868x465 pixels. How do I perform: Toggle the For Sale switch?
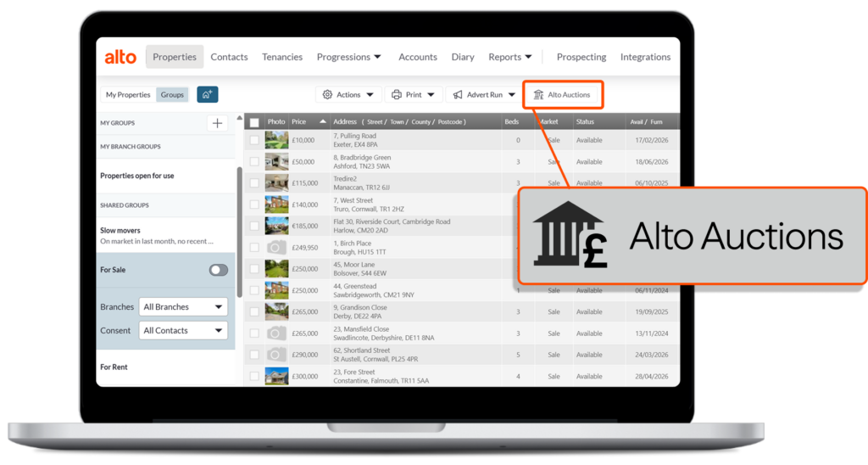(218, 270)
